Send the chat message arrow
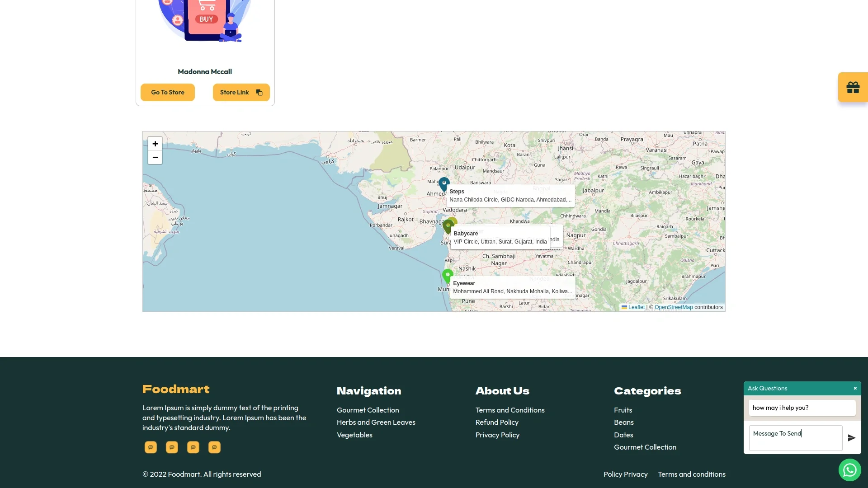Viewport: 868px width, 488px height. pyautogui.click(x=851, y=438)
